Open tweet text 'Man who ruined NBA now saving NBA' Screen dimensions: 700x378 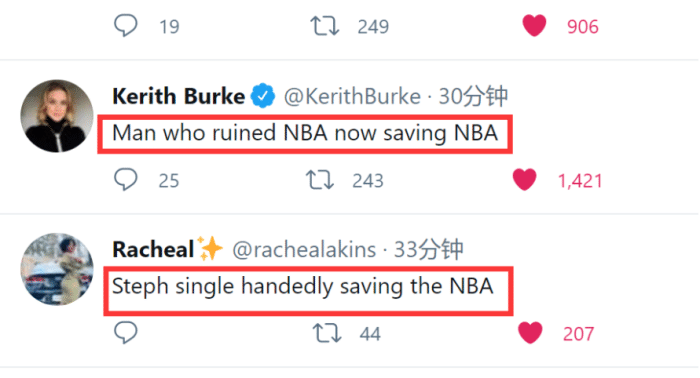tap(305, 133)
